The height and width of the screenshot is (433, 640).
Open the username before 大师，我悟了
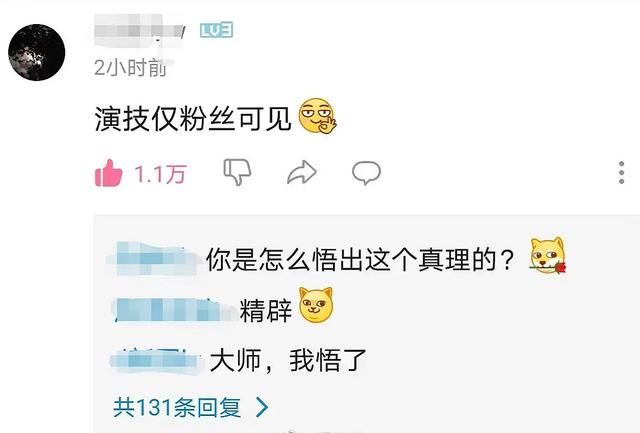pos(158,361)
